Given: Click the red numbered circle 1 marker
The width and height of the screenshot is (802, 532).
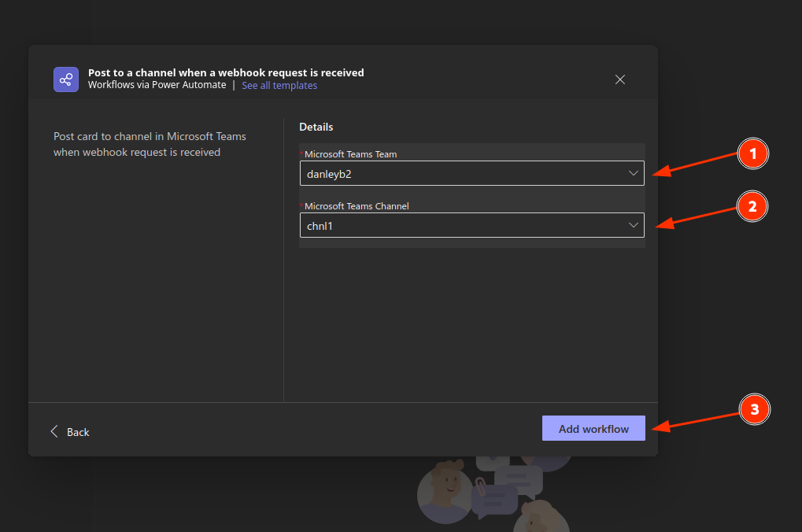Looking at the screenshot, I should coord(752,154).
